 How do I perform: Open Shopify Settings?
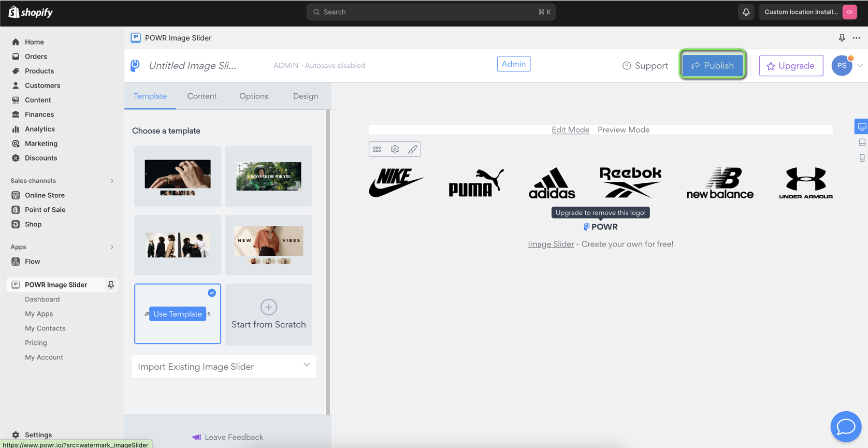point(38,435)
